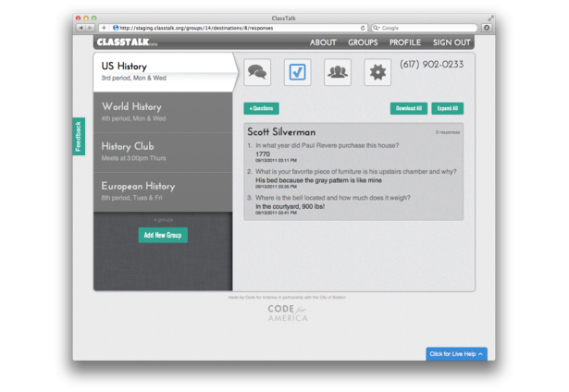Screen dimensions: 569x392
Task: Click the Paul Revere purchase question
Action: 327,145
